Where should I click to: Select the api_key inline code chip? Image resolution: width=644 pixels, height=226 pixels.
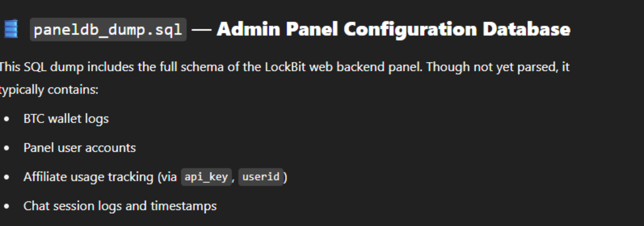[206, 177]
